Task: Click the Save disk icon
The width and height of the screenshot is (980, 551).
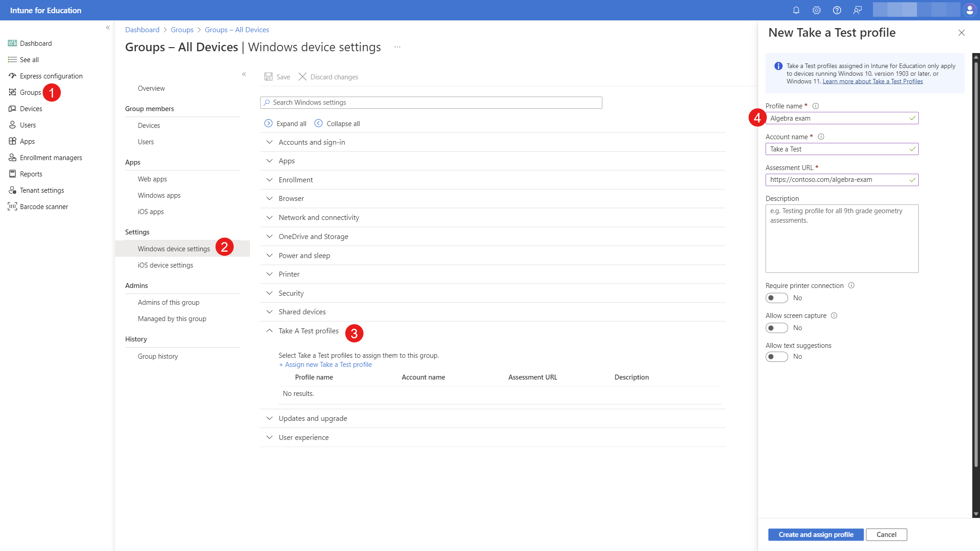Action: (269, 77)
